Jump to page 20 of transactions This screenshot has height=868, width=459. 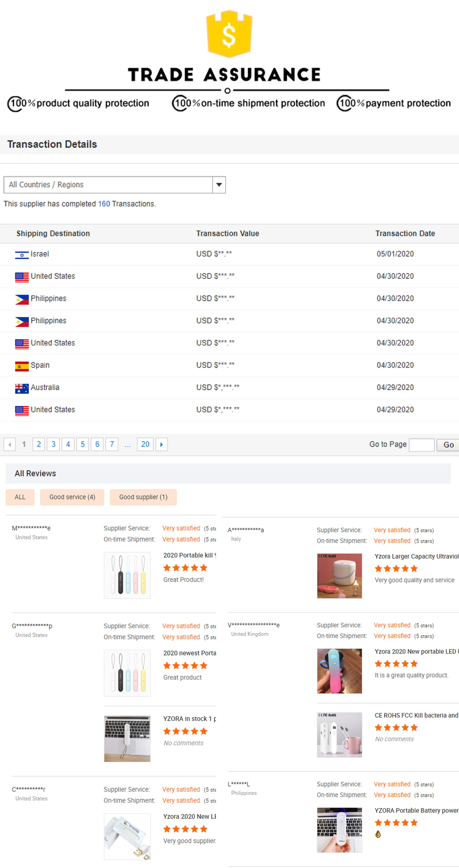[x=145, y=444]
